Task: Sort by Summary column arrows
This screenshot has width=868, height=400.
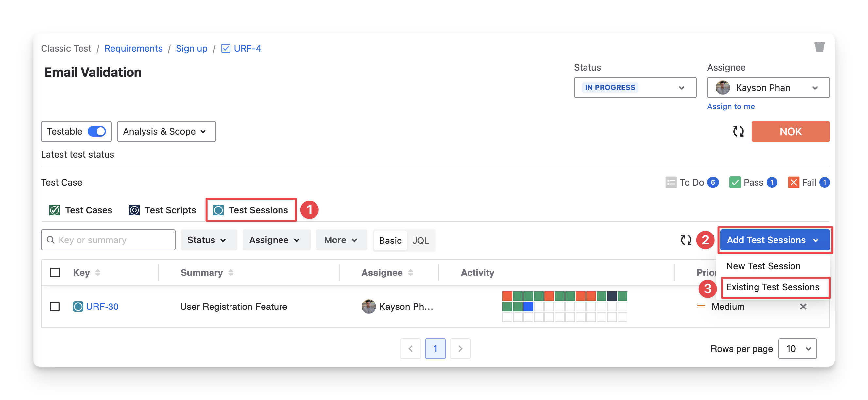Action: point(231,273)
